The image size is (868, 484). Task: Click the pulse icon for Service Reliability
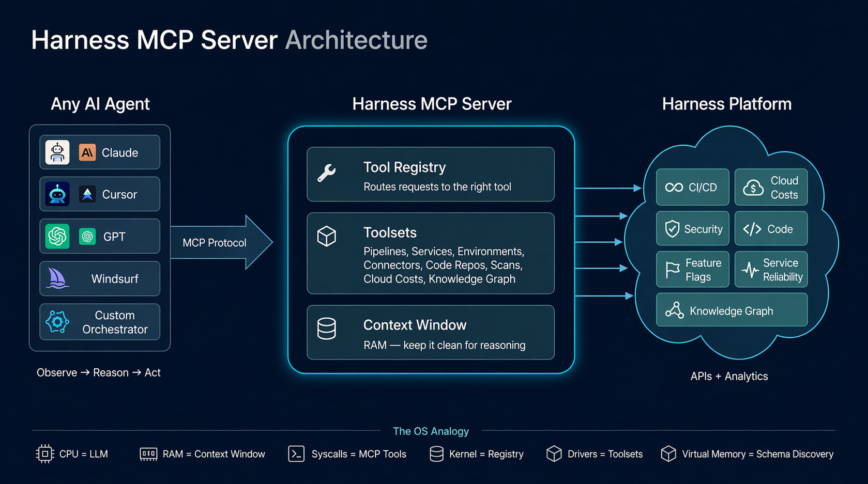(750, 270)
